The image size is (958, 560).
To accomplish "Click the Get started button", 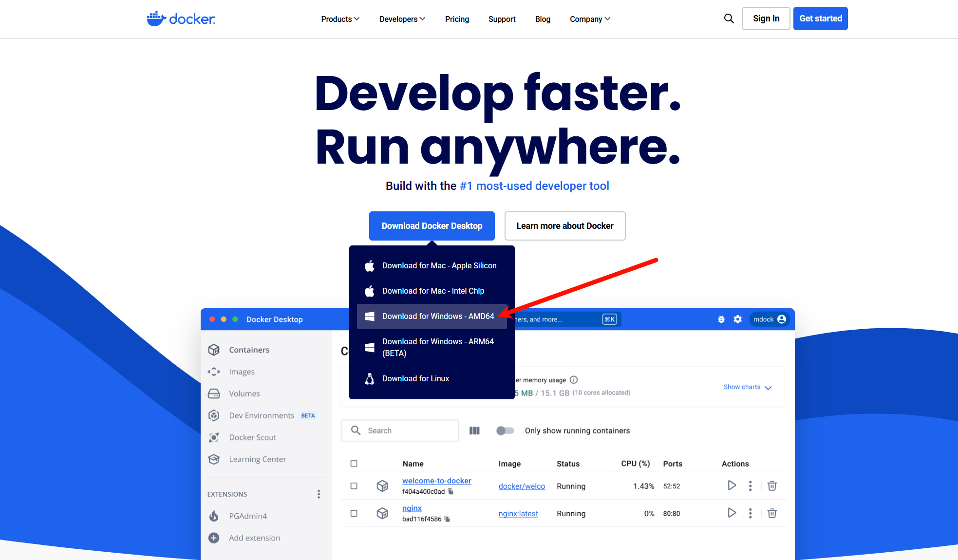I will coord(820,19).
